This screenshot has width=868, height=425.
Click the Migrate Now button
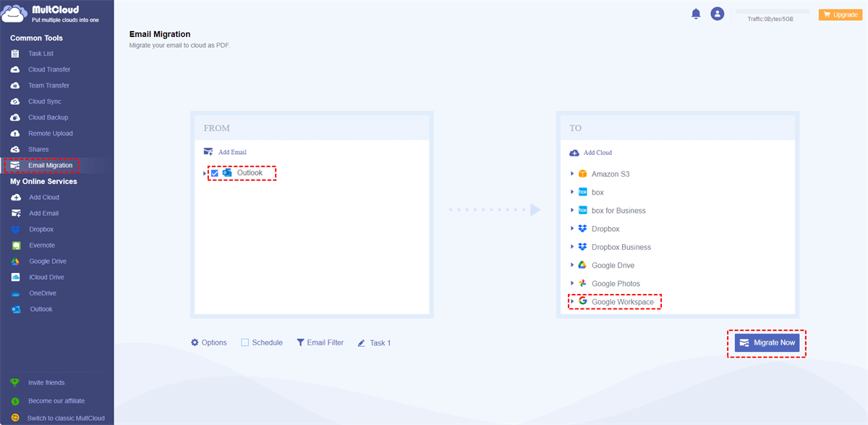click(x=767, y=342)
